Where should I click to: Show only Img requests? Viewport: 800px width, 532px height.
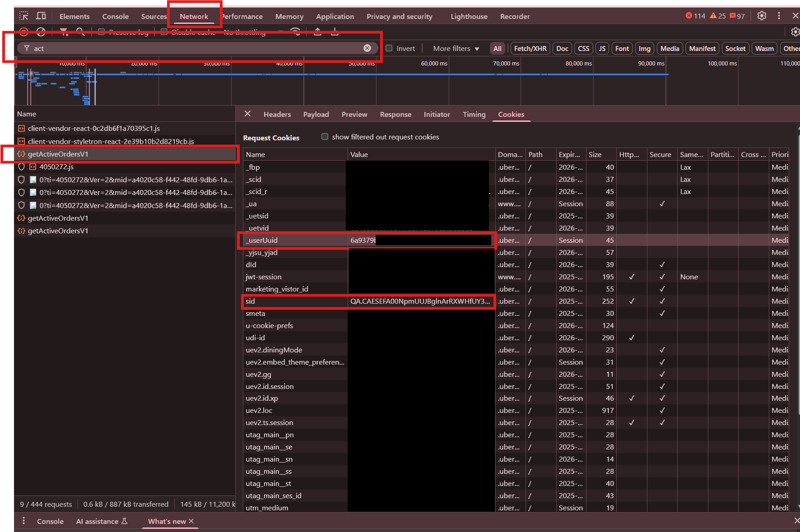coord(644,48)
